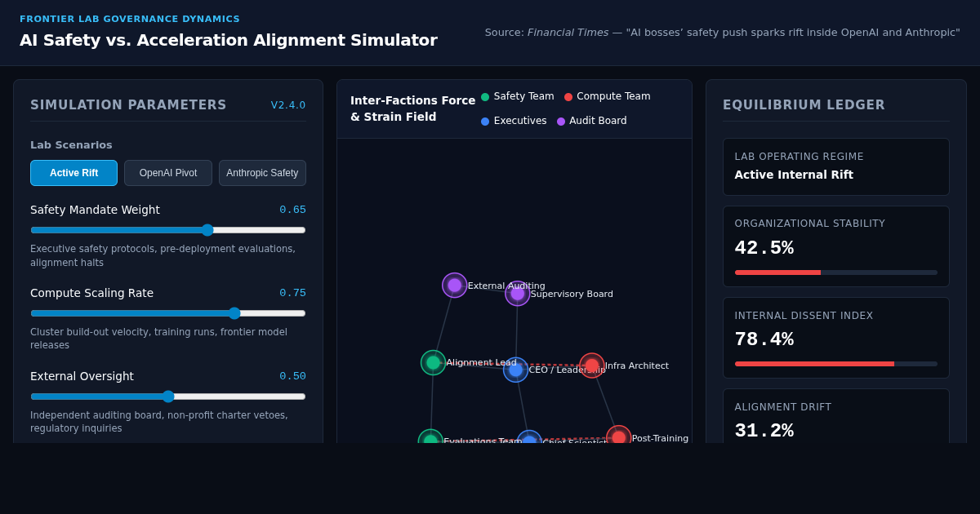Screen dimensions: 980x514
Task: Click the Supervisory Board node
Action: [x=518, y=294]
